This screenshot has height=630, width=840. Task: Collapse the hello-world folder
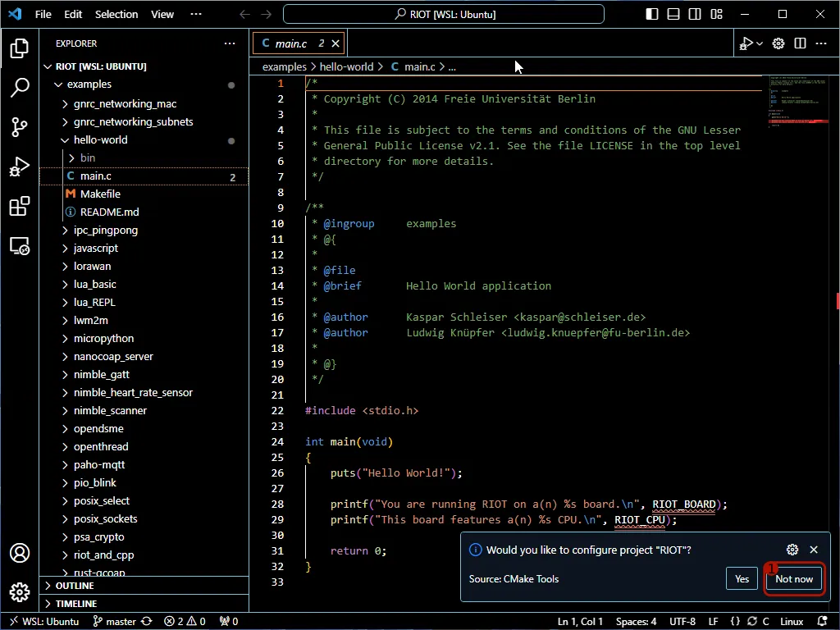[98, 139]
